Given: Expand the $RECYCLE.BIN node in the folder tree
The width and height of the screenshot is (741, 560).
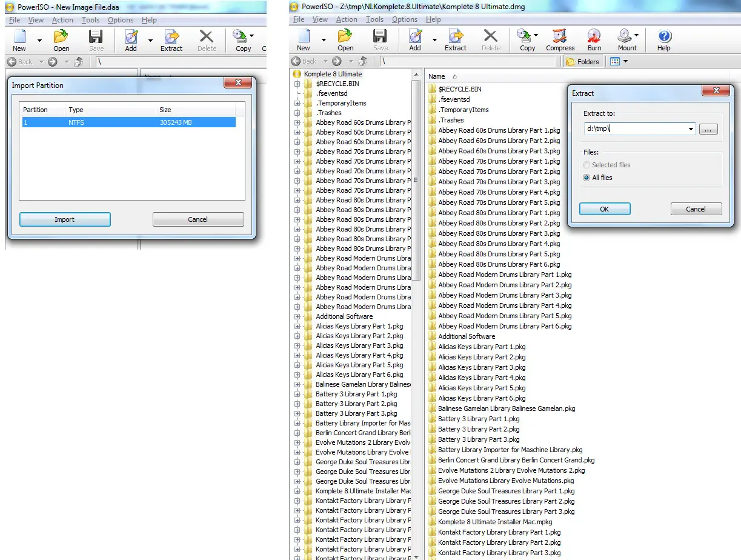Looking at the screenshot, I should [297, 84].
